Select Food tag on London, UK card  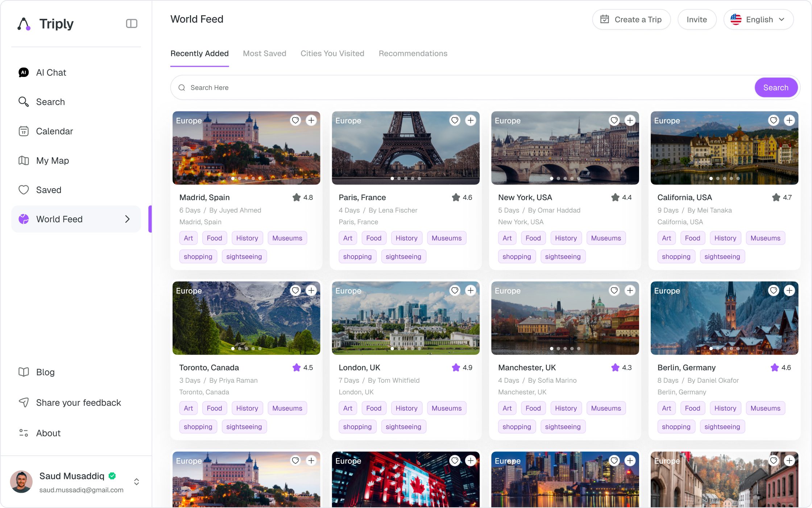(x=373, y=408)
